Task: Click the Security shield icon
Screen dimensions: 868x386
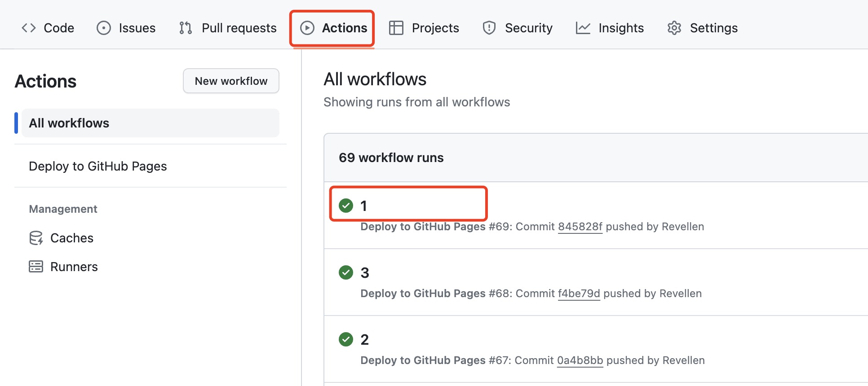Action: click(489, 28)
